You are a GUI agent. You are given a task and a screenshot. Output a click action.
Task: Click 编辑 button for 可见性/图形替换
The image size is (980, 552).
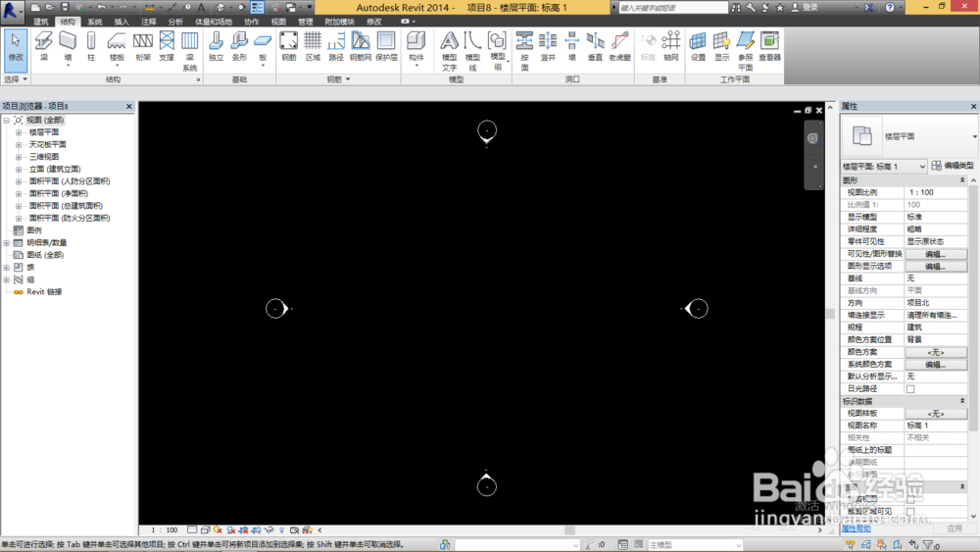point(936,254)
